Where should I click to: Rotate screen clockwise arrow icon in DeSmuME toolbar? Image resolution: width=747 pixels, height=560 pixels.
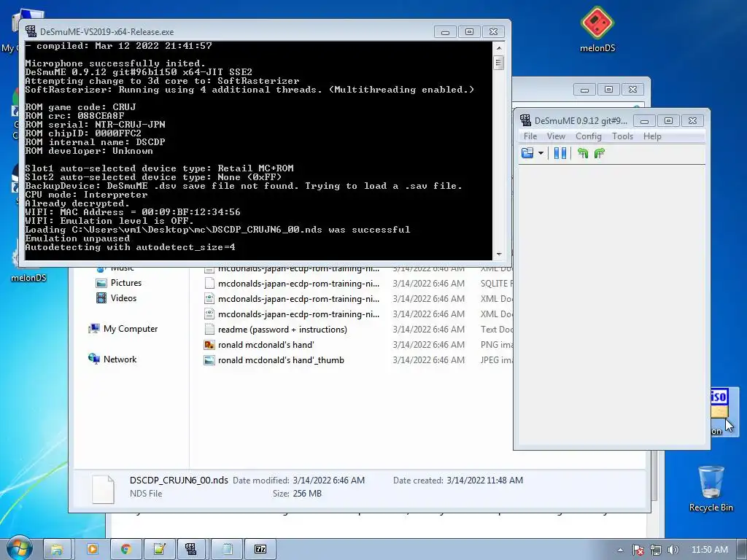(600, 153)
